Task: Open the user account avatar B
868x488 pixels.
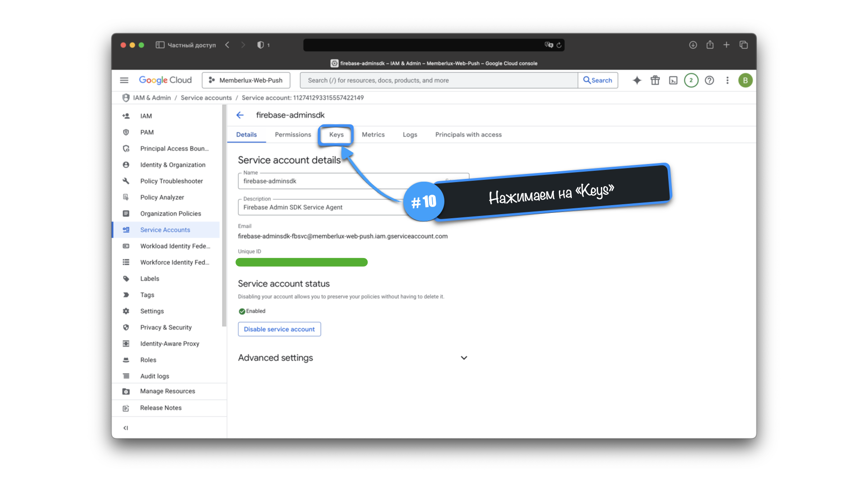Action: (745, 80)
